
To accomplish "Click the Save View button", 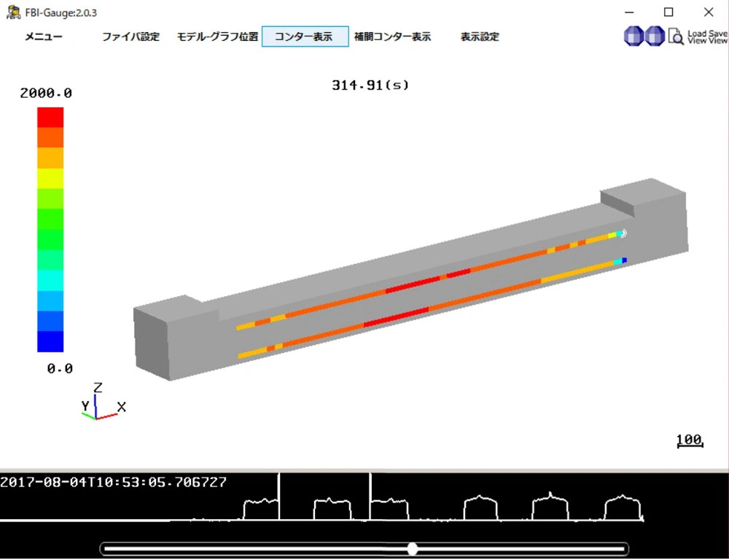I will pyautogui.click(x=718, y=37).
